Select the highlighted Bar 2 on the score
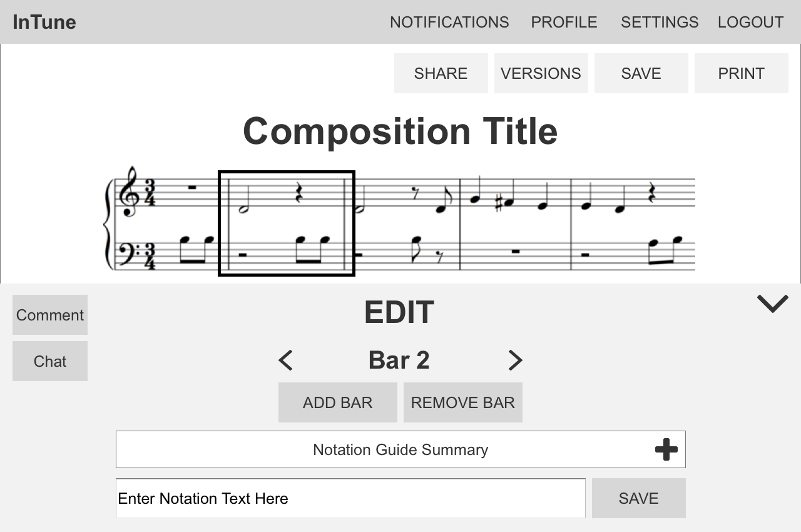Viewport: 801px width, 532px height. point(286,223)
